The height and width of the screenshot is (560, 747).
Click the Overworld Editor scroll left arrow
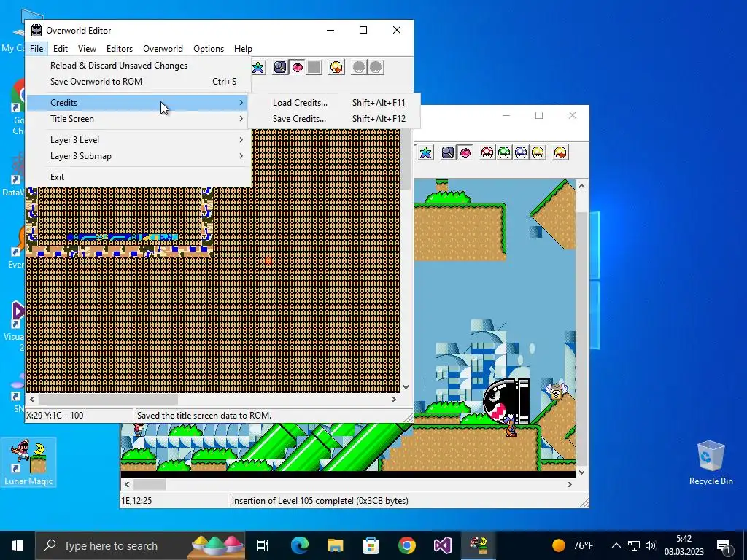click(32, 399)
